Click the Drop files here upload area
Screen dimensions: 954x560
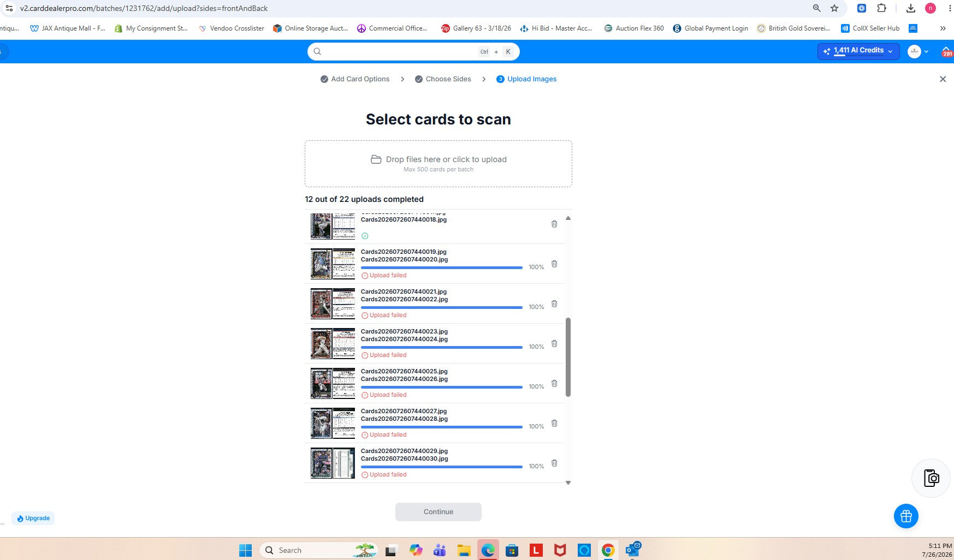click(439, 164)
